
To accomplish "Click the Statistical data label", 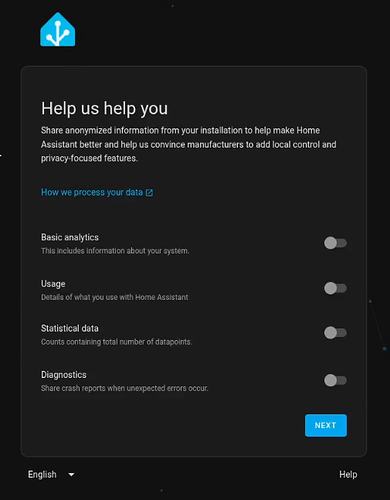I will pyautogui.click(x=70, y=328).
